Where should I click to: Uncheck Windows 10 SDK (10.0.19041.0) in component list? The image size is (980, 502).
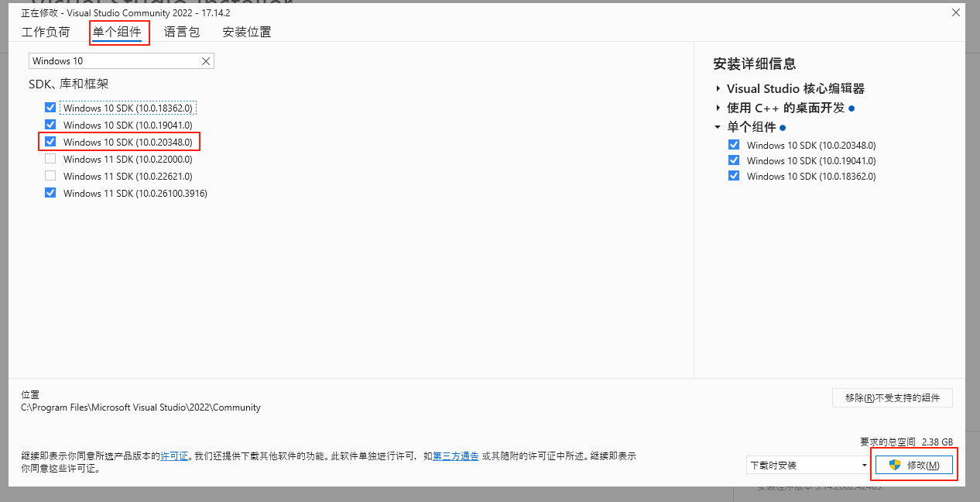coord(50,125)
